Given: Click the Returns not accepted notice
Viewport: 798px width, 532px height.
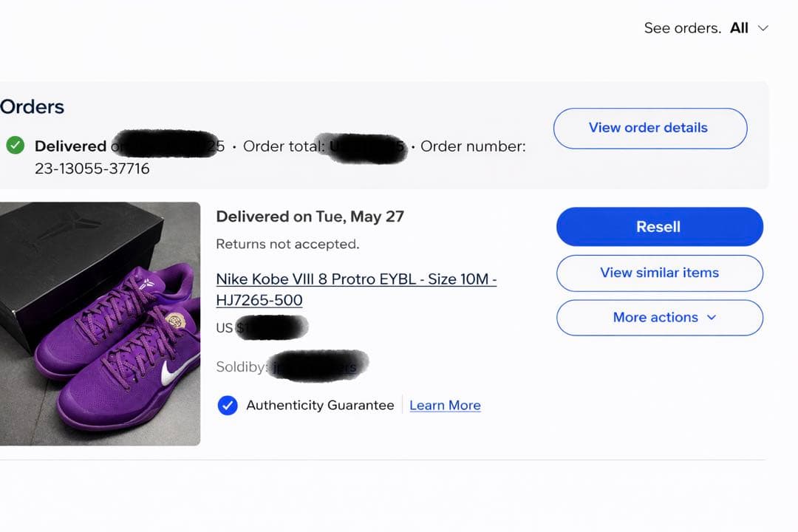Looking at the screenshot, I should [287, 244].
